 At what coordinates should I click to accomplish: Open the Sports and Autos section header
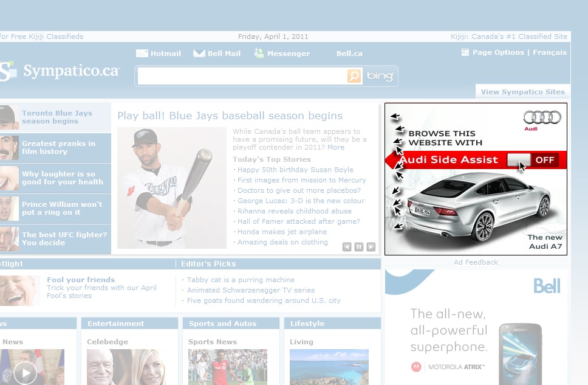click(222, 324)
